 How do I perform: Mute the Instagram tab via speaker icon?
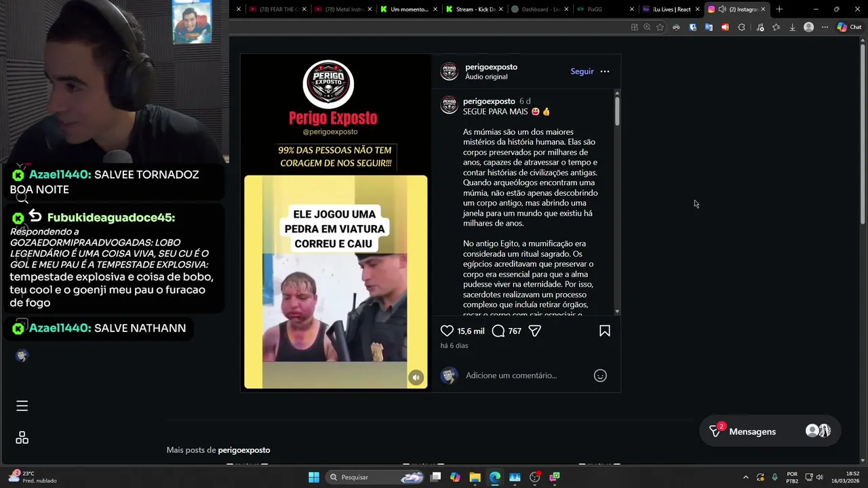(x=722, y=9)
